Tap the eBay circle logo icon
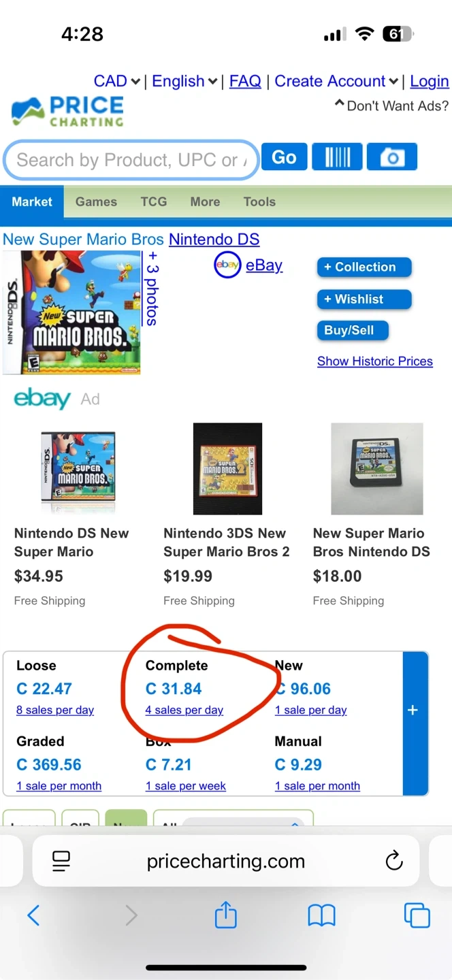Viewport: 452px width, 980px height. (227, 265)
